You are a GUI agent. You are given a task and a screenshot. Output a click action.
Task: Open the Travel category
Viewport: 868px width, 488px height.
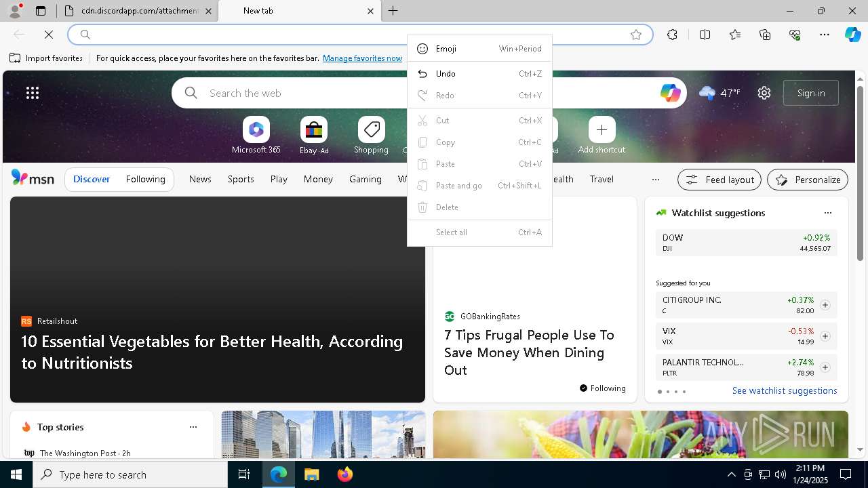click(601, 179)
